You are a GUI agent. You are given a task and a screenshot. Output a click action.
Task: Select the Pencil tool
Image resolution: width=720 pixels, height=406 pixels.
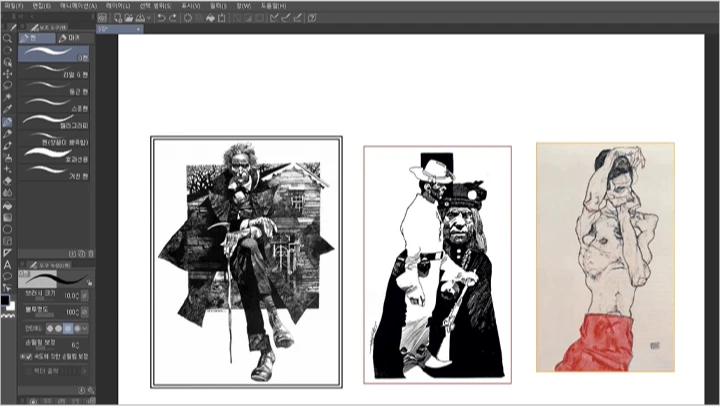pyautogui.click(x=7, y=134)
